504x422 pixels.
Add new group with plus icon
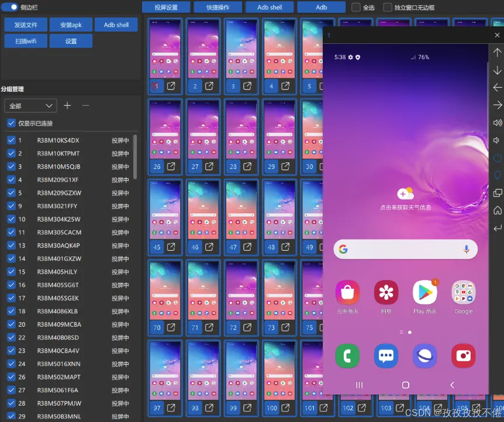click(x=67, y=105)
